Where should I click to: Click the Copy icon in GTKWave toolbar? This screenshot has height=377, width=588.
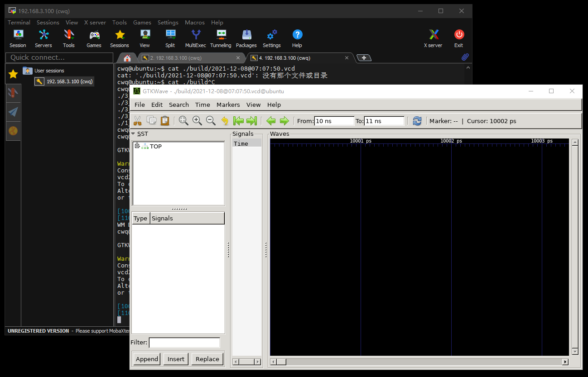(151, 120)
